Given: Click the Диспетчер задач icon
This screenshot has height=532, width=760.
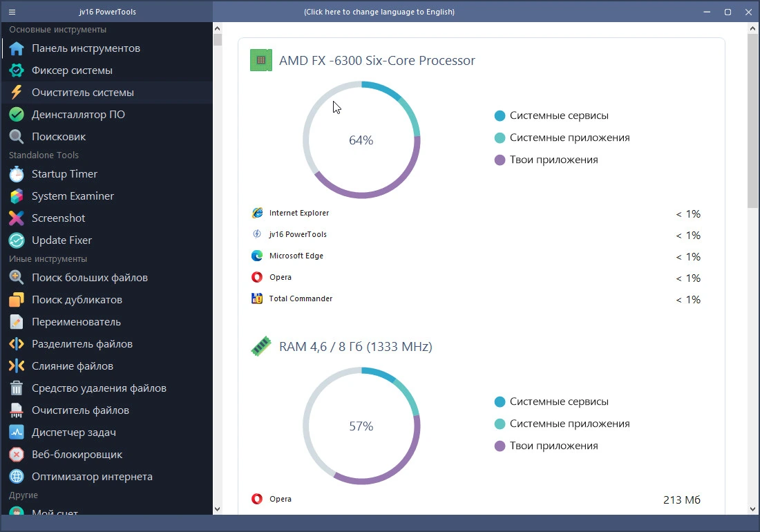Looking at the screenshot, I should pyautogui.click(x=17, y=433).
